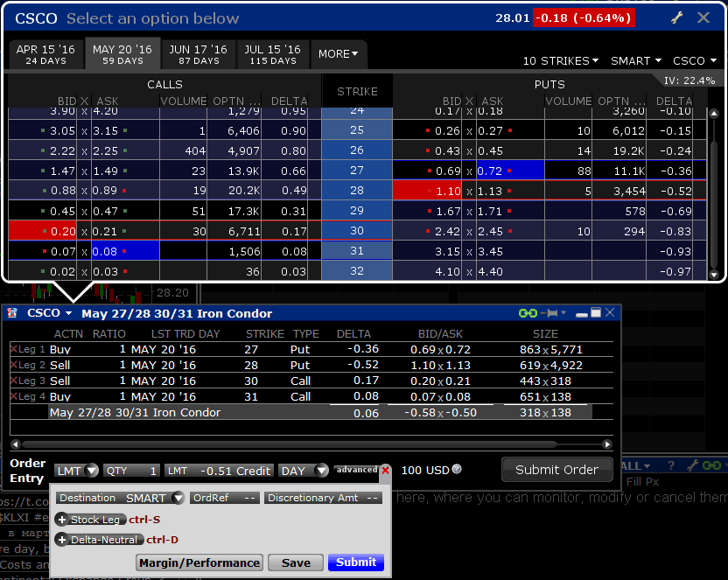The width and height of the screenshot is (728, 580).
Task: Click the blue Submit button
Action: pyautogui.click(x=356, y=563)
